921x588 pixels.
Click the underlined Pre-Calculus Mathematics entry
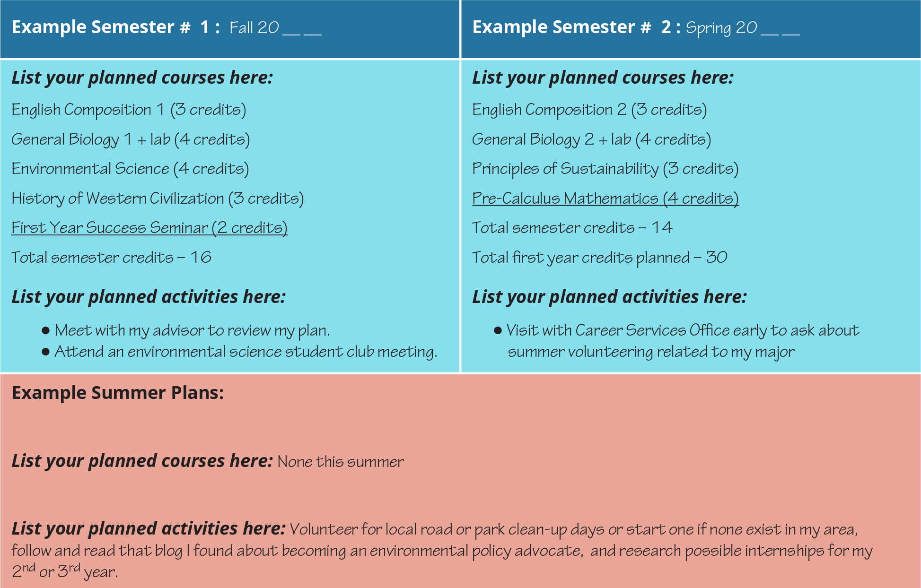tap(605, 199)
